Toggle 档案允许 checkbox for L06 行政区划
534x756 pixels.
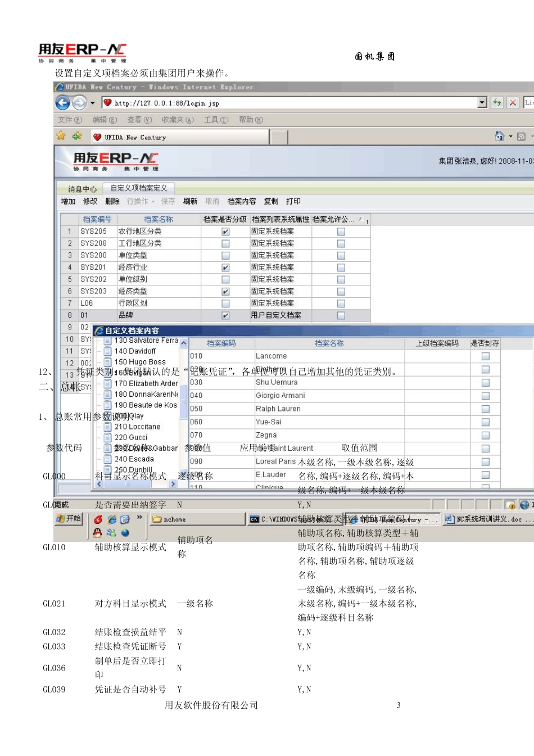(341, 304)
